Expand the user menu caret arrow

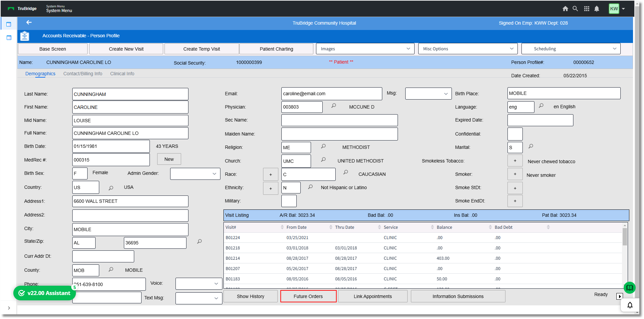pos(623,9)
